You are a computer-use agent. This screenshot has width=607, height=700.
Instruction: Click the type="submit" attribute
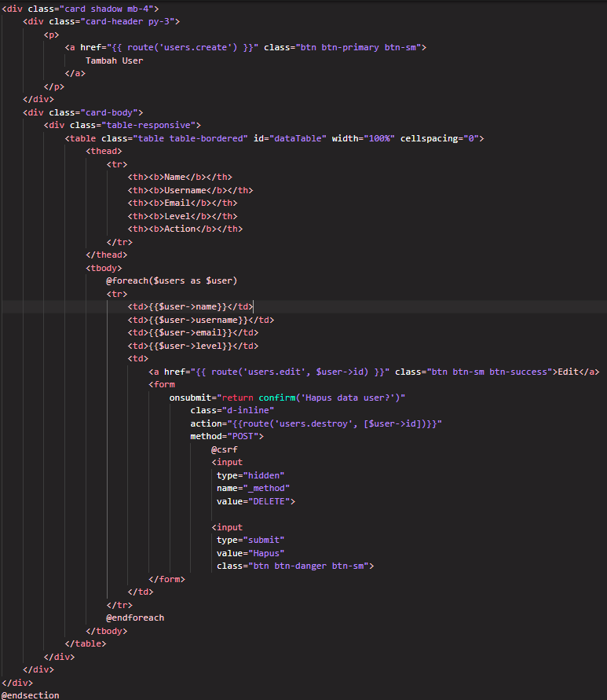tap(250, 540)
